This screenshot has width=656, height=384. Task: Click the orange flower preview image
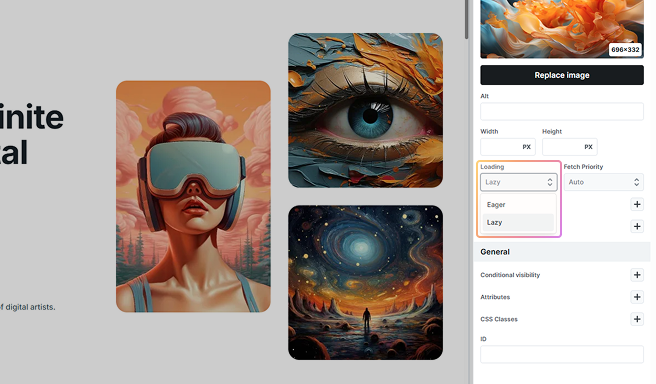coord(561,28)
